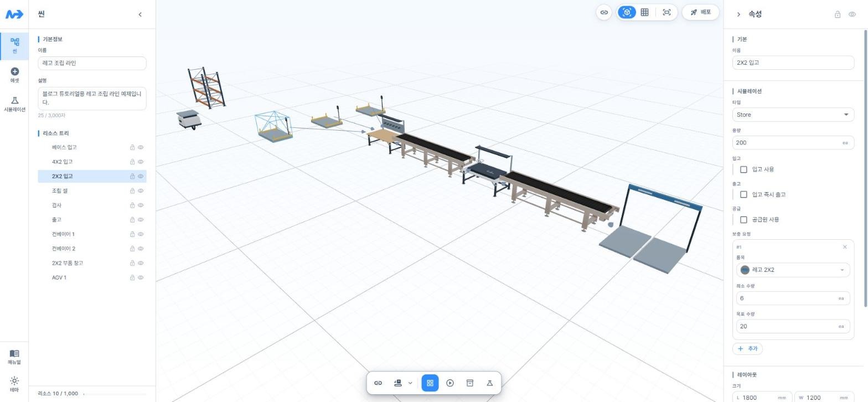Collapse the 속성 panel with the chevron
The image size is (868, 402).
point(738,14)
